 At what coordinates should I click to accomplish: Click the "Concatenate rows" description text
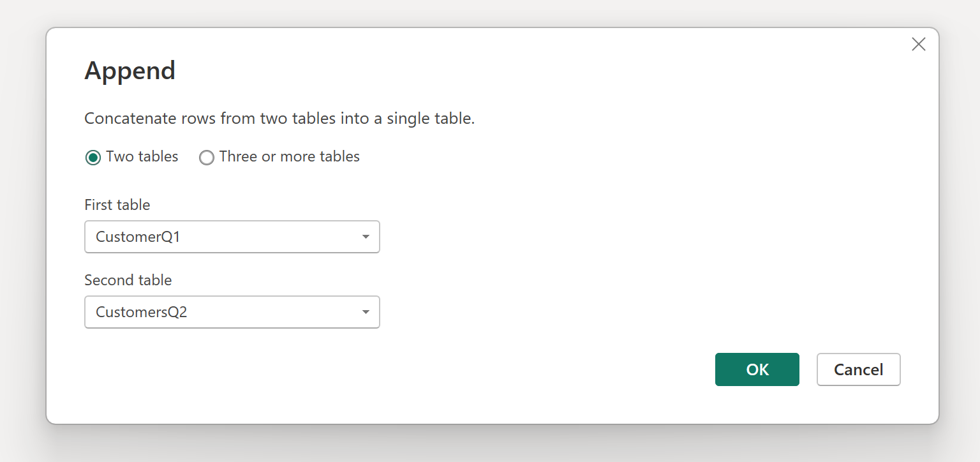[279, 119]
